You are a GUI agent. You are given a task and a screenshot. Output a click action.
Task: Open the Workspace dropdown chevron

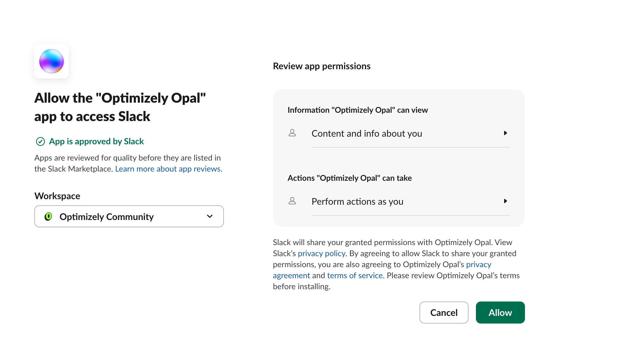210,216
